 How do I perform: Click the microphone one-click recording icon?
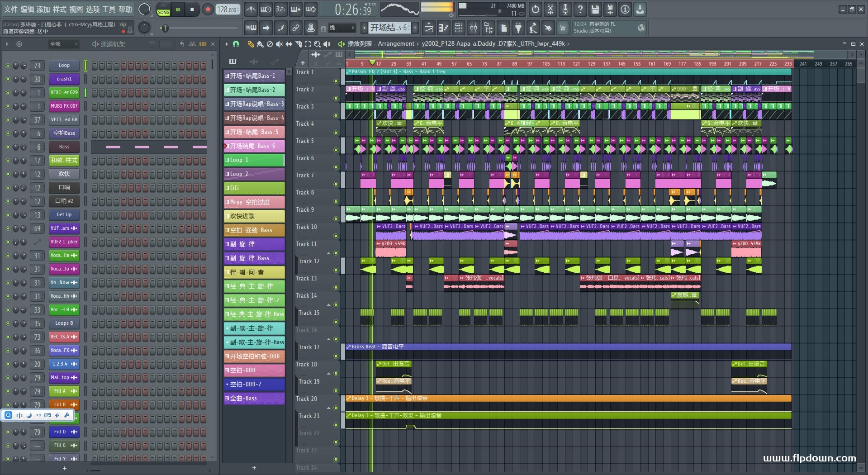click(565, 9)
